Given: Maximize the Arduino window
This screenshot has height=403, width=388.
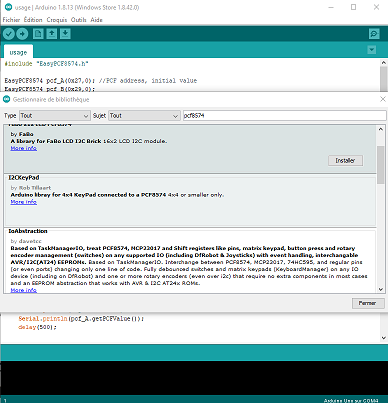Looking at the screenshot, I should click(354, 7).
